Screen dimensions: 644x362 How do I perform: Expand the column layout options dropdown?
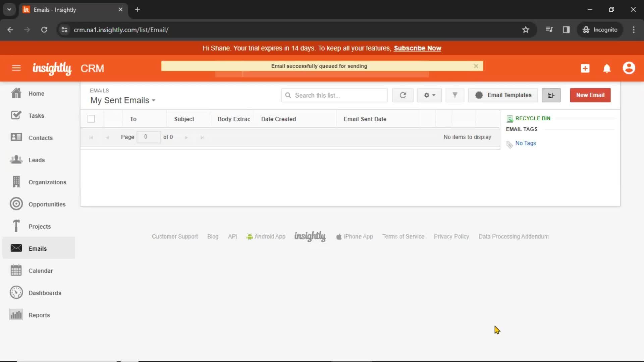[x=551, y=95]
